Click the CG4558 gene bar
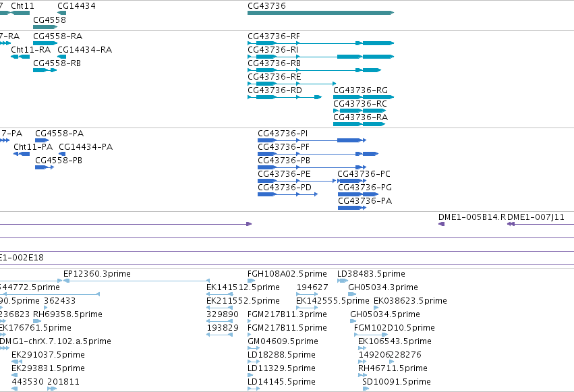The image size is (574, 392). point(45,27)
